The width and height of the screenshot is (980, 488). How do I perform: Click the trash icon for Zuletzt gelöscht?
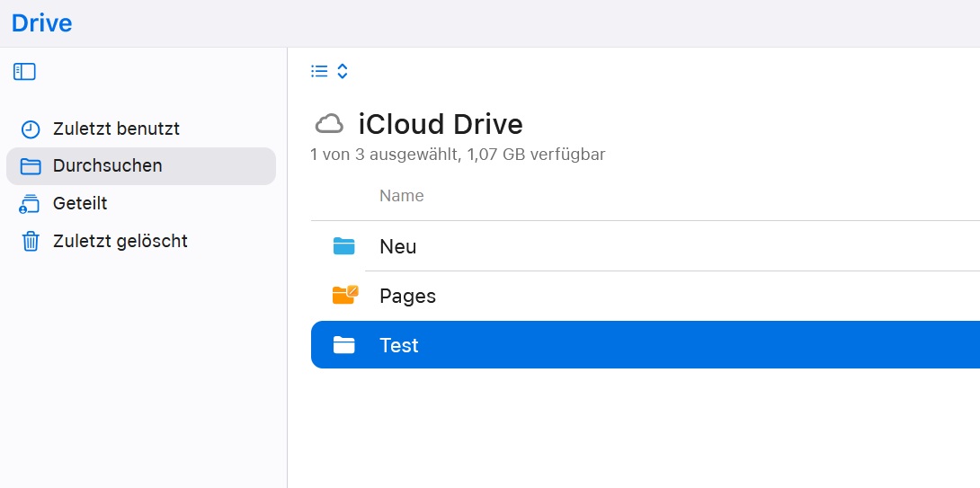coord(31,242)
